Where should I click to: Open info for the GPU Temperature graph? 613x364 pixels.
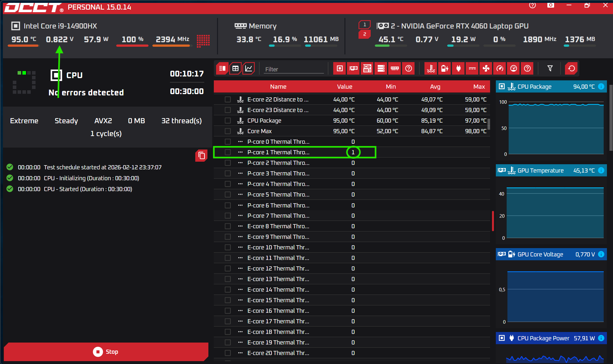click(601, 170)
